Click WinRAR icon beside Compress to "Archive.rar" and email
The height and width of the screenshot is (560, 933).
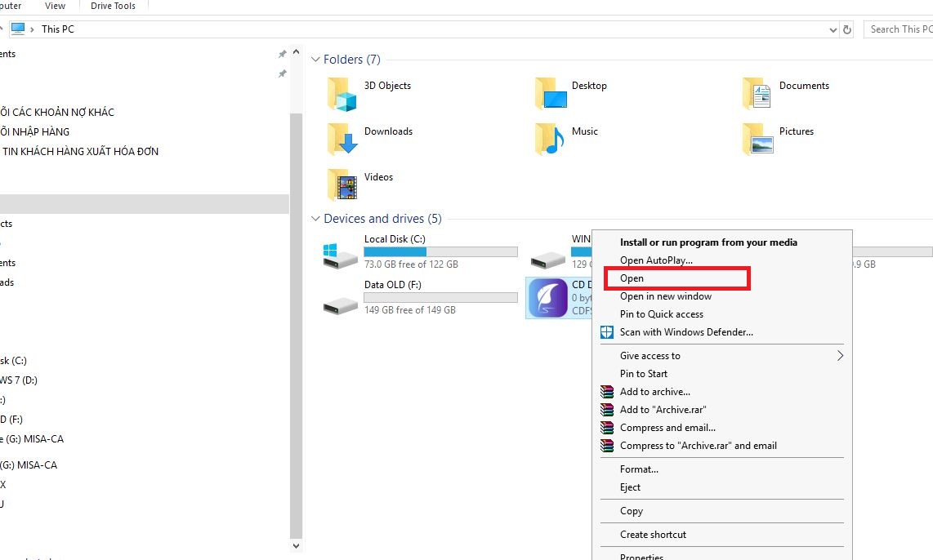pos(607,445)
